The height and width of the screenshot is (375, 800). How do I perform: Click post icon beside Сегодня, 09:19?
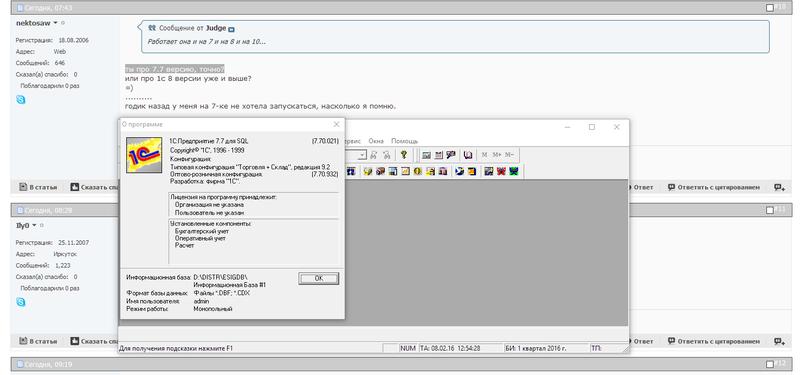coord(20,364)
